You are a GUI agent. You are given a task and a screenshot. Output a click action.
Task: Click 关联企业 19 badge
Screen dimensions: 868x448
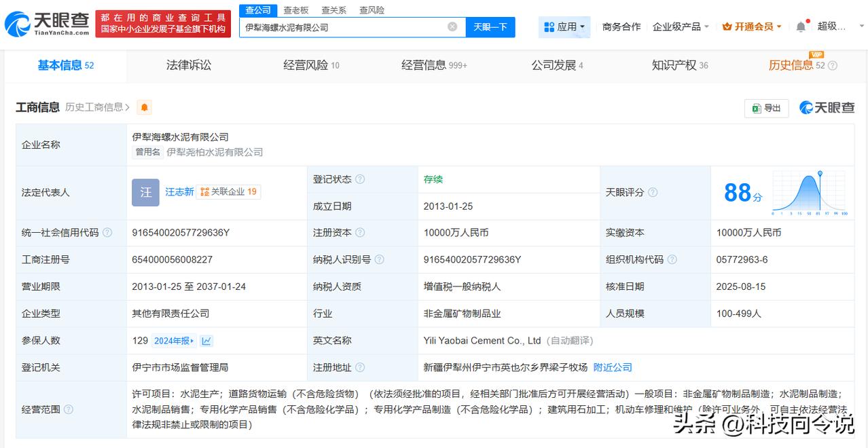coord(228,192)
